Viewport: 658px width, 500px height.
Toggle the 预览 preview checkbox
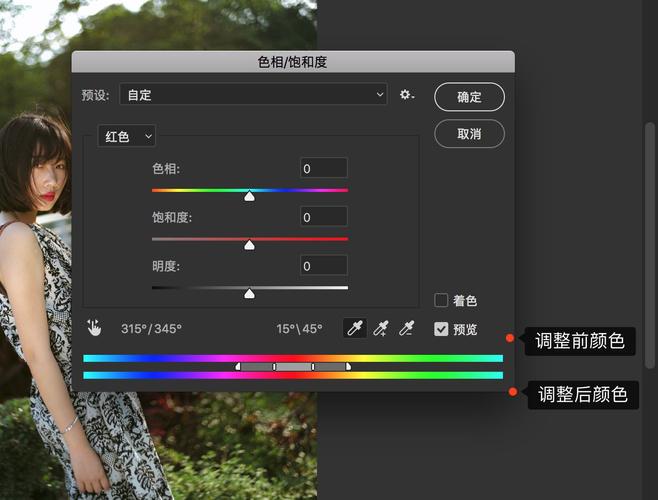[441, 329]
